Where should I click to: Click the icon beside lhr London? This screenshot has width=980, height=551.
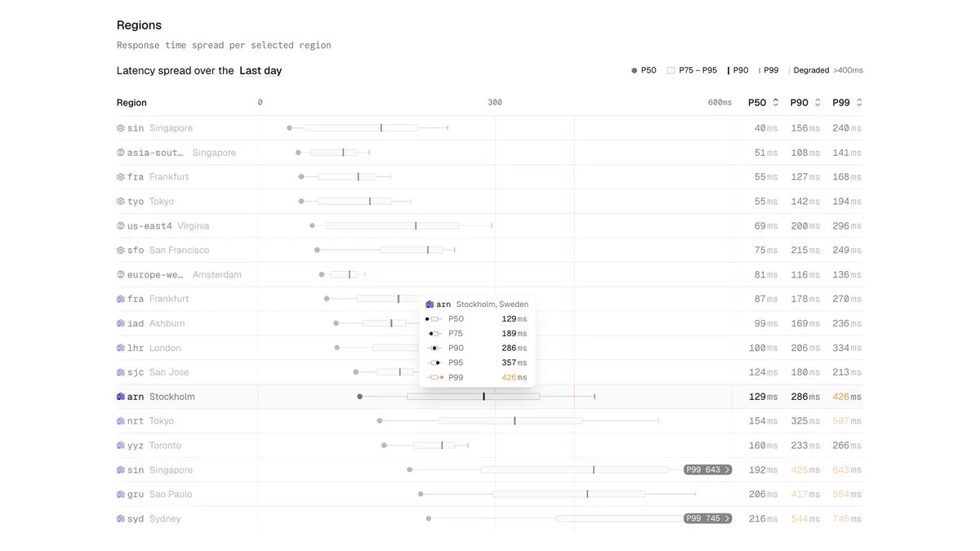point(121,348)
